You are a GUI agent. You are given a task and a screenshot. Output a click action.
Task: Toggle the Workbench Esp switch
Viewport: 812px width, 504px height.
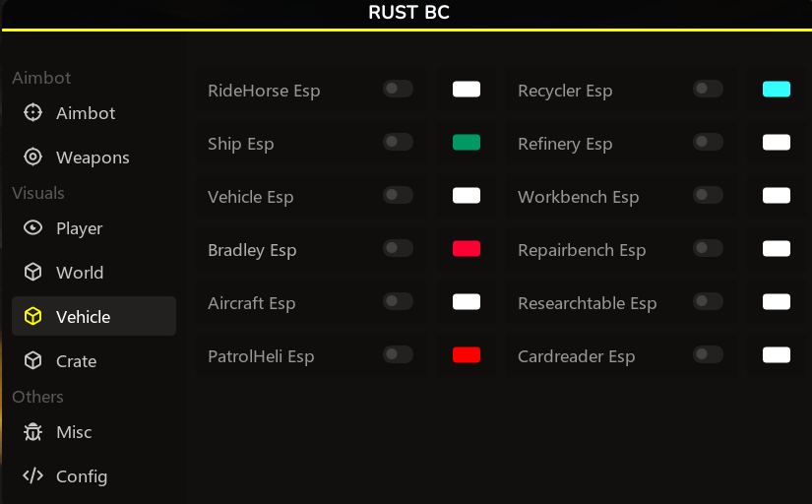coord(708,196)
